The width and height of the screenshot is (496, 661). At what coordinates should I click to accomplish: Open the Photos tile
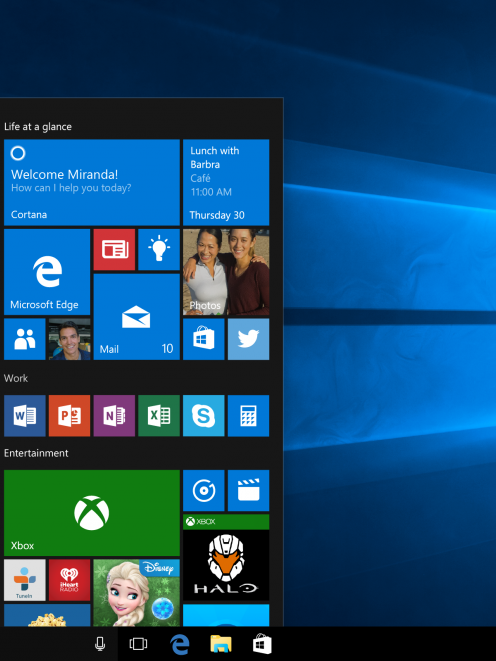226,272
